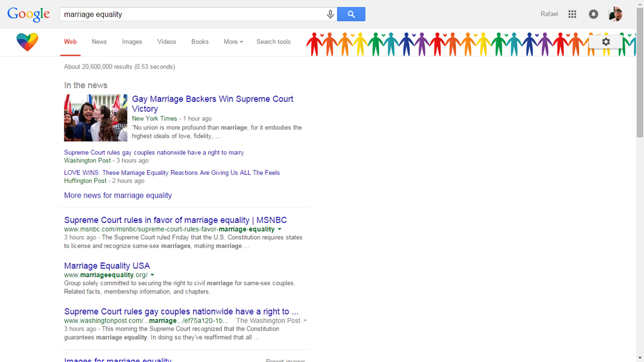Open the search settings gear icon
Viewport: 644px width, 362px height.
point(605,42)
